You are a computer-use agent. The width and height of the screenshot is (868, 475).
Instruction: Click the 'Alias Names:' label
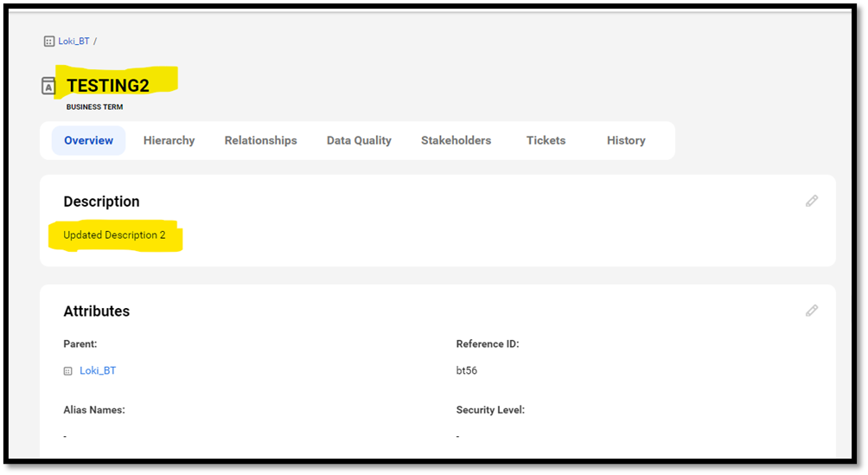click(94, 409)
